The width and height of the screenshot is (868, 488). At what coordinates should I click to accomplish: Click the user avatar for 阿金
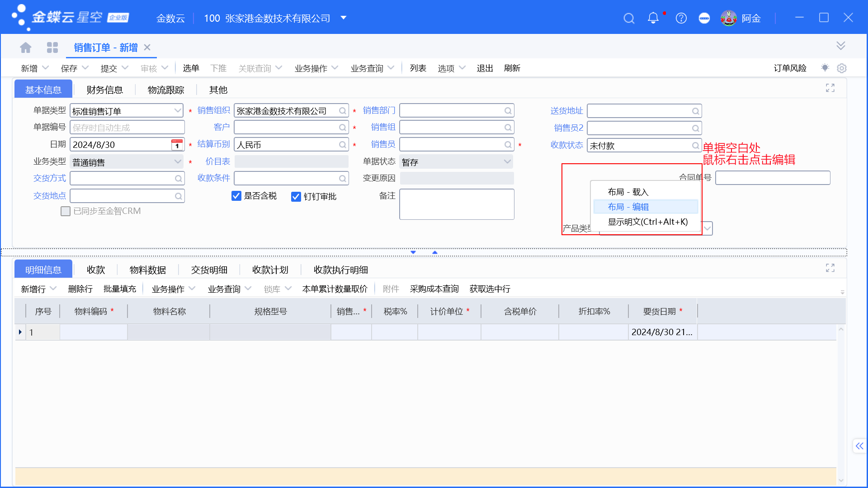point(729,18)
